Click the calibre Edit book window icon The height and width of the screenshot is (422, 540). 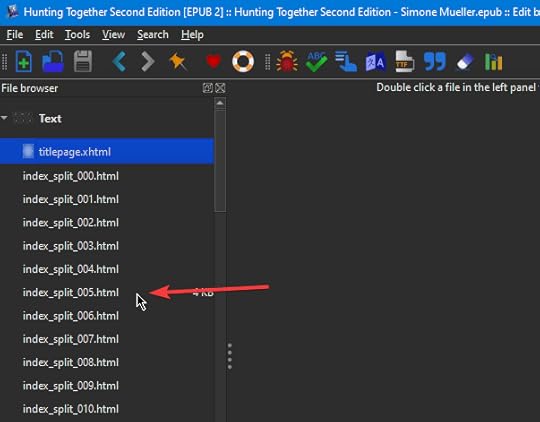[12, 12]
